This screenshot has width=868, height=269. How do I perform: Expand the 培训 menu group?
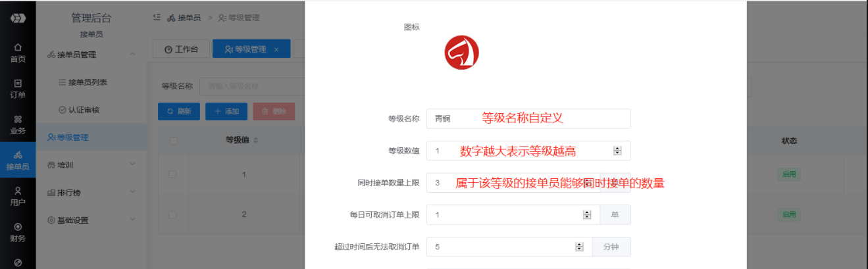pos(91,165)
